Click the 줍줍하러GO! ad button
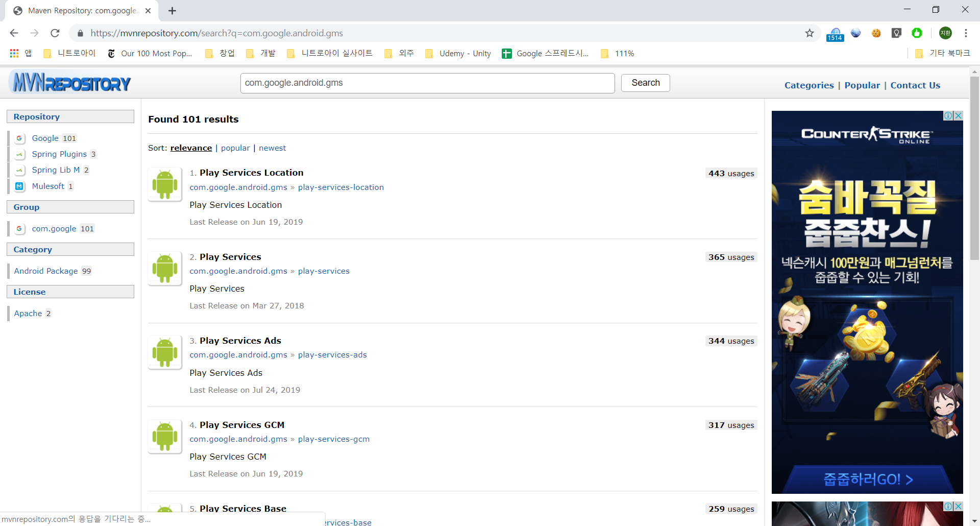Screen dimensions: 980x526 (x=868, y=480)
